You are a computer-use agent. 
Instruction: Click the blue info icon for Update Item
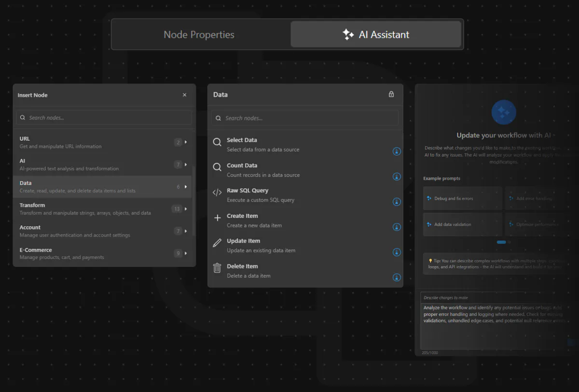coord(397,252)
